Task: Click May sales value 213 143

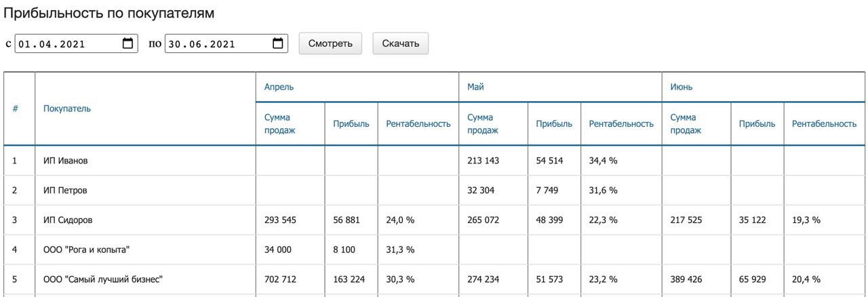Action: coord(484,161)
